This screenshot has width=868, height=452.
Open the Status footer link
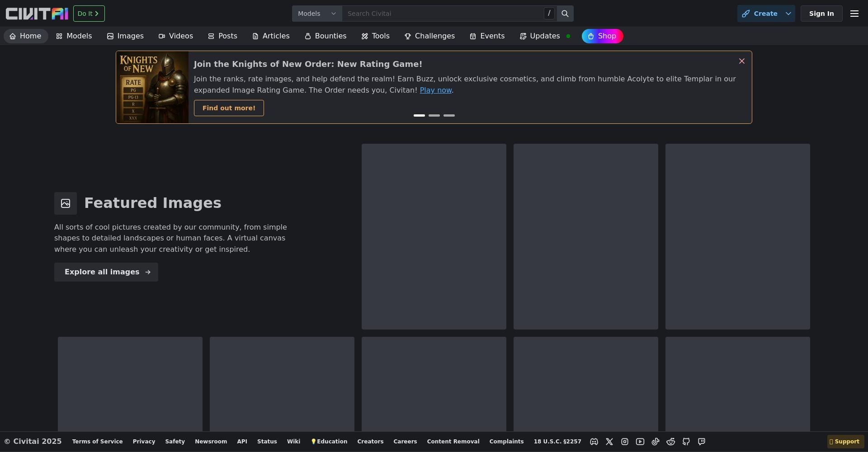coord(267,442)
